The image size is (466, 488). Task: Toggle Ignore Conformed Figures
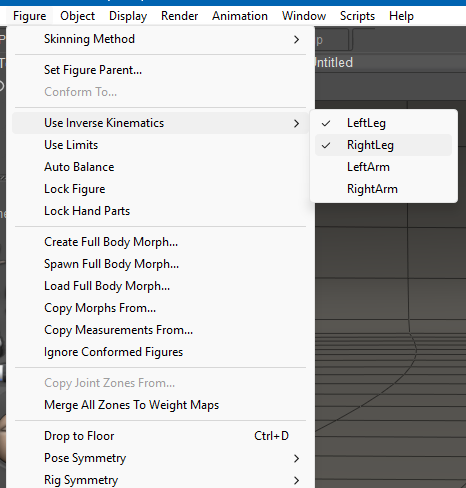pyautogui.click(x=160, y=352)
